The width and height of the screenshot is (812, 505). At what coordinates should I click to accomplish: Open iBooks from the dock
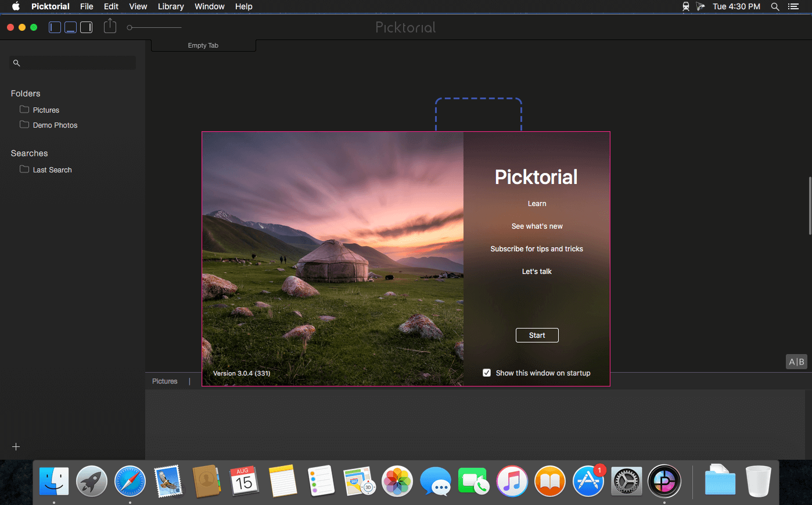click(x=550, y=482)
